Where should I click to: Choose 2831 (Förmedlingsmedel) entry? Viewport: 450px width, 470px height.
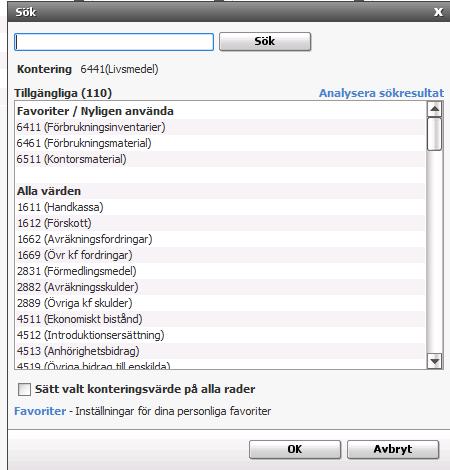pos(220,271)
